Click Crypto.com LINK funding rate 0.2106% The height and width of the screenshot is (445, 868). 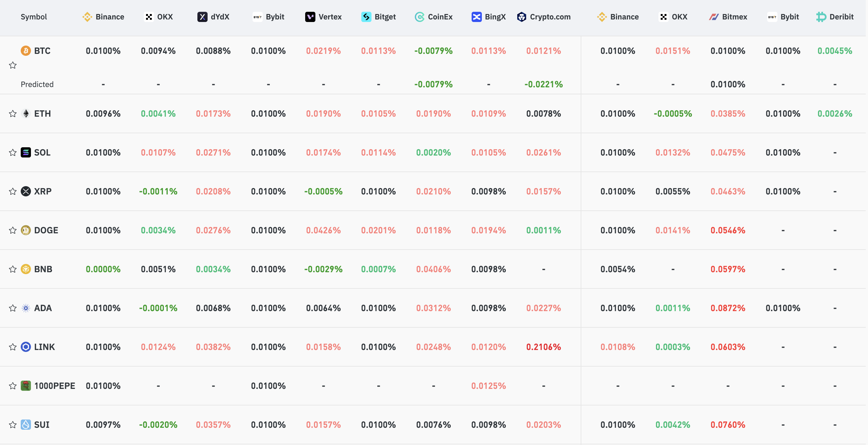coord(543,347)
